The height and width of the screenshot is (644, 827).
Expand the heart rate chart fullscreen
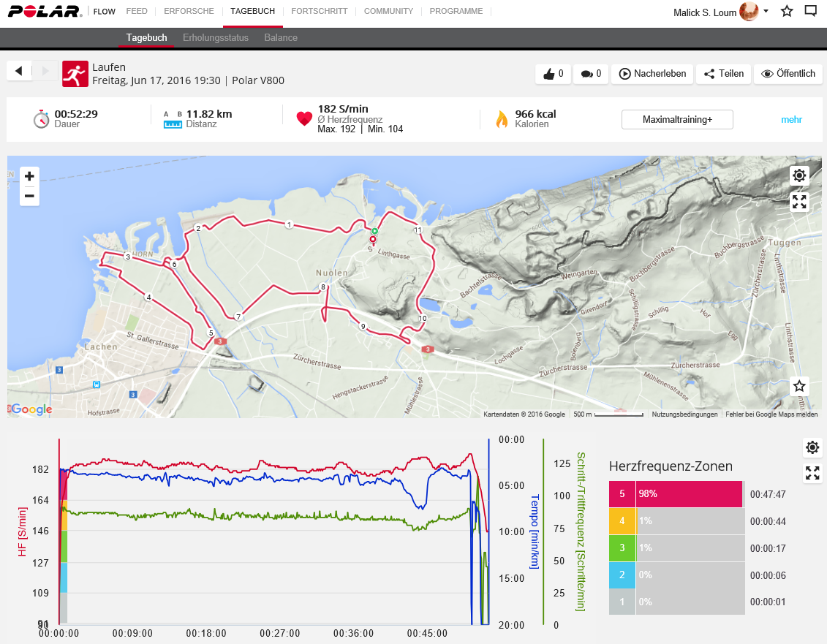tap(812, 473)
